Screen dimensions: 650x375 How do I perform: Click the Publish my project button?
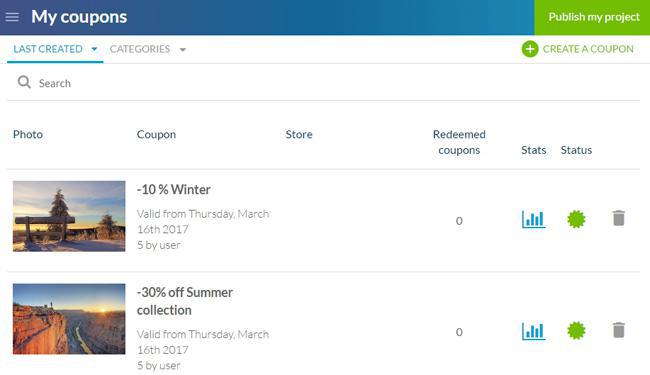592,17
